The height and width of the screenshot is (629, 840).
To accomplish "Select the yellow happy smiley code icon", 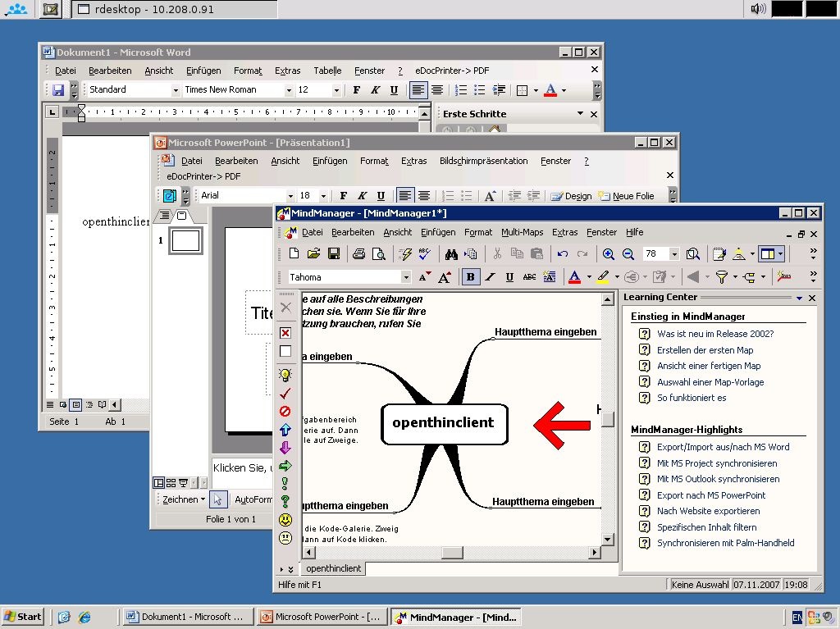I will pyautogui.click(x=285, y=519).
